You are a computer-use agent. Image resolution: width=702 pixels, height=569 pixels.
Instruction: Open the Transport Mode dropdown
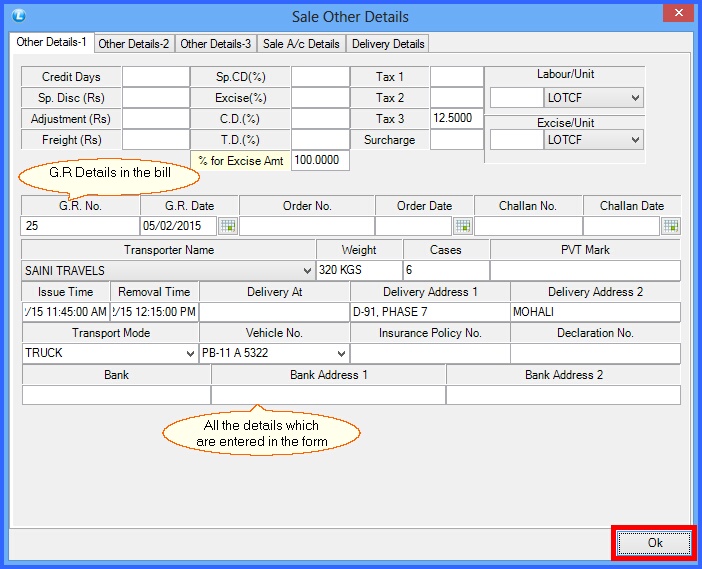tap(190, 354)
